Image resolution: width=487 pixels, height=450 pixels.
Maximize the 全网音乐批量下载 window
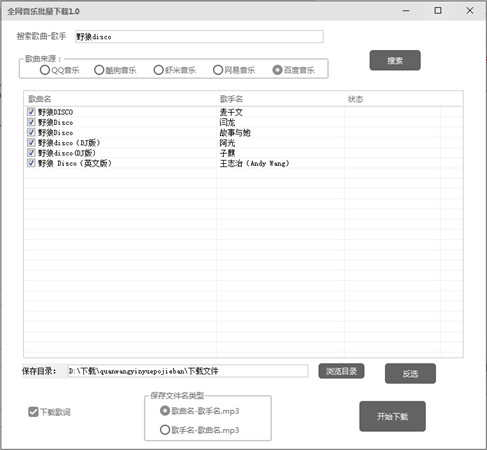[x=438, y=11]
